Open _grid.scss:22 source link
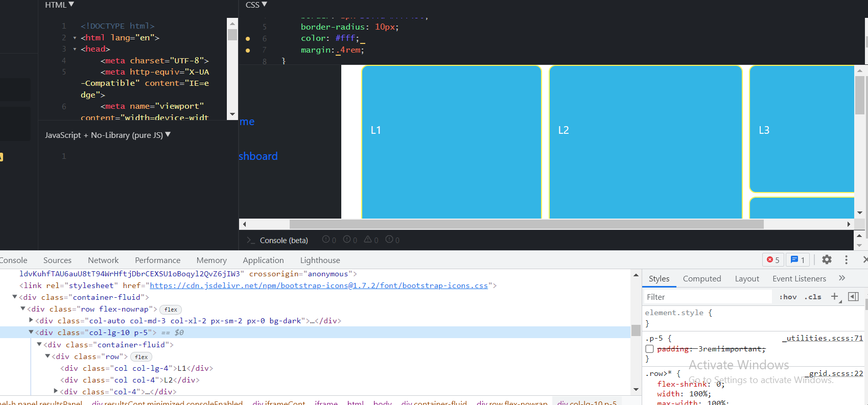868x405 pixels. (834, 373)
